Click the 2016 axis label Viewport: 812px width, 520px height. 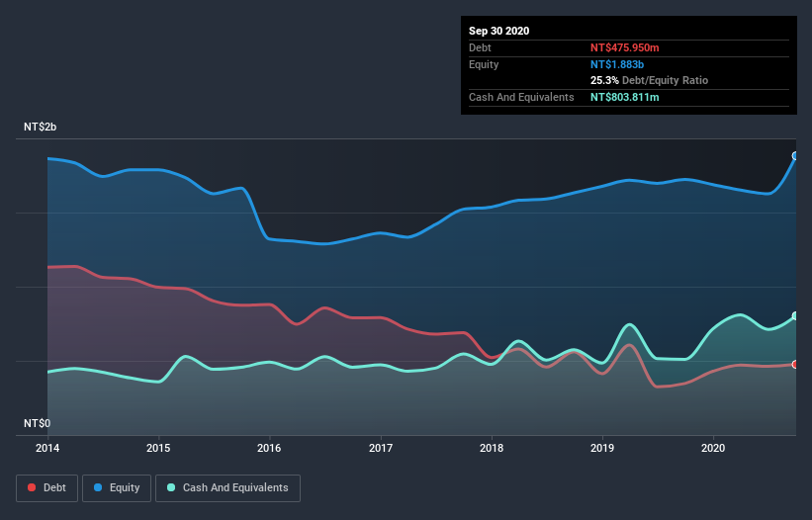click(x=269, y=448)
